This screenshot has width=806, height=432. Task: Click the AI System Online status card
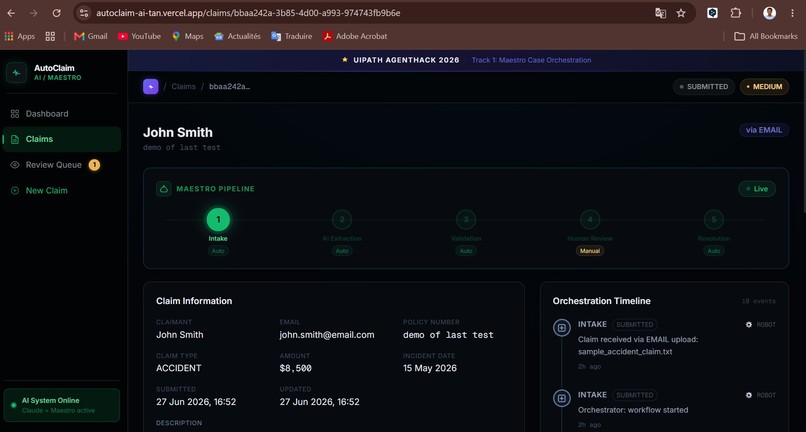click(62, 405)
